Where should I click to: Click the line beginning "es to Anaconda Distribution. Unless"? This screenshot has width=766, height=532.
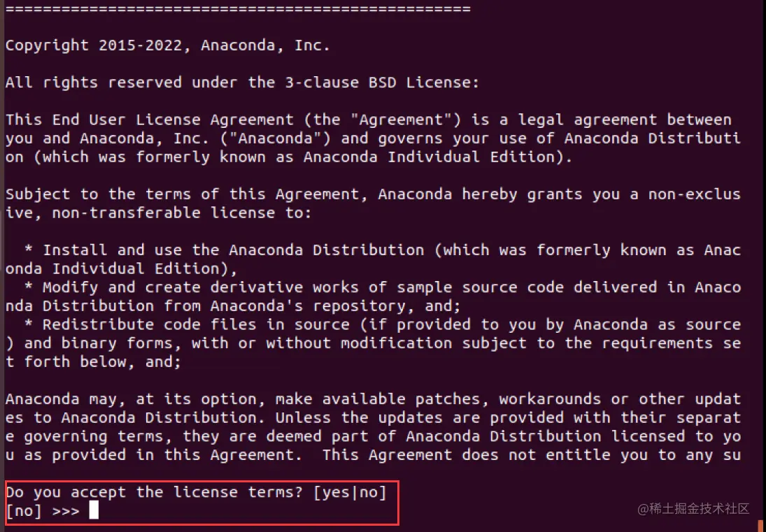(x=374, y=418)
